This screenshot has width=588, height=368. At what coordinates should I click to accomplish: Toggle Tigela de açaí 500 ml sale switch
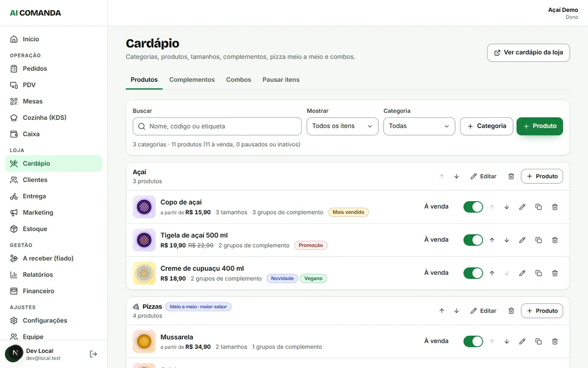point(473,240)
